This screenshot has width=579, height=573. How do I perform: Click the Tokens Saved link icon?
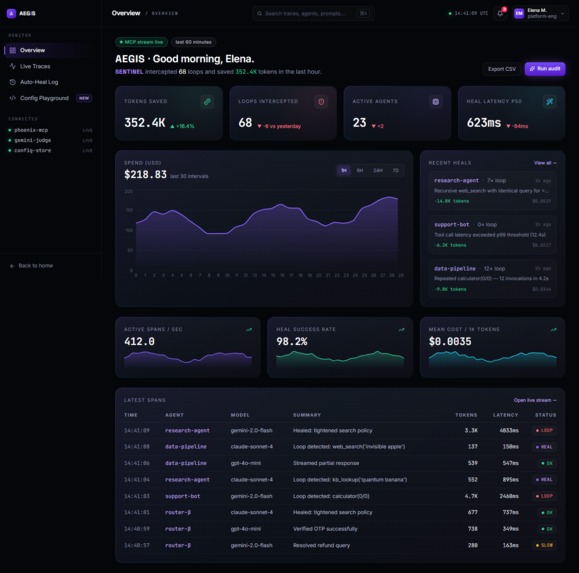tap(207, 102)
